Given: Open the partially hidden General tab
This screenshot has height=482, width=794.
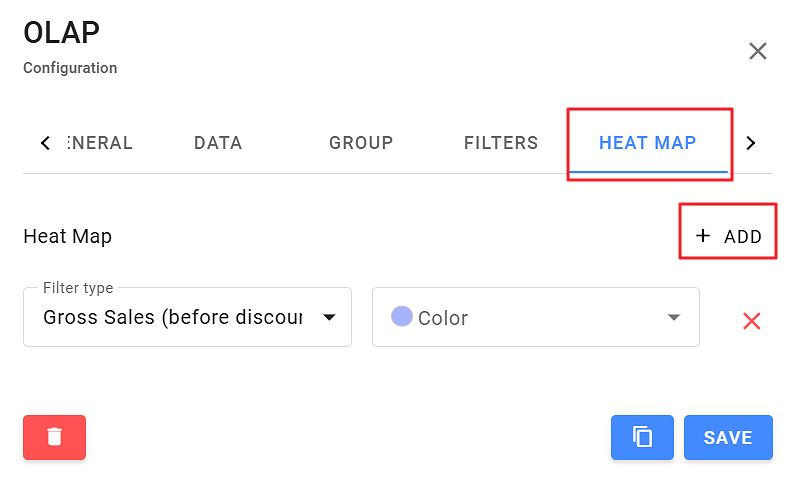Looking at the screenshot, I should point(100,143).
